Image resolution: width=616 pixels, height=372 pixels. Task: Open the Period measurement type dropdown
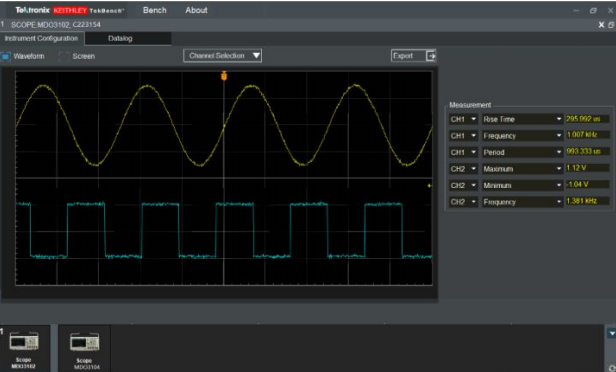(522, 152)
